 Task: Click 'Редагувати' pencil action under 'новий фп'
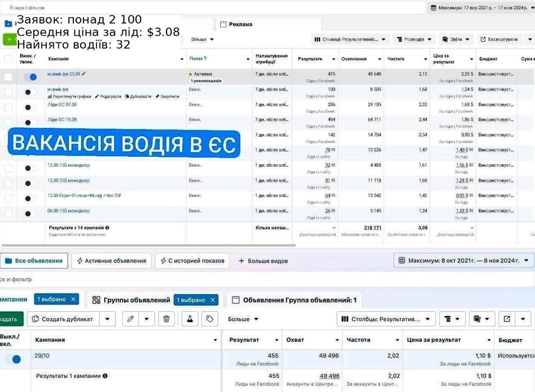[108, 96]
